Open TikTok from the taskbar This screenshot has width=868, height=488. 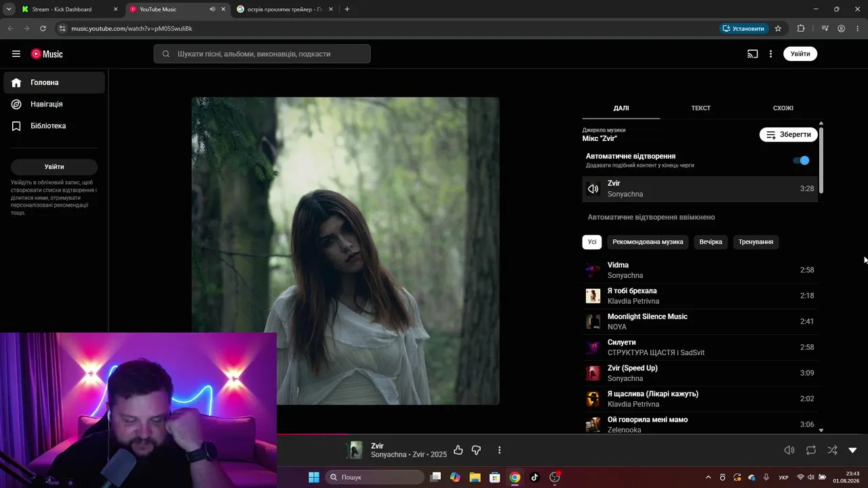click(534, 477)
